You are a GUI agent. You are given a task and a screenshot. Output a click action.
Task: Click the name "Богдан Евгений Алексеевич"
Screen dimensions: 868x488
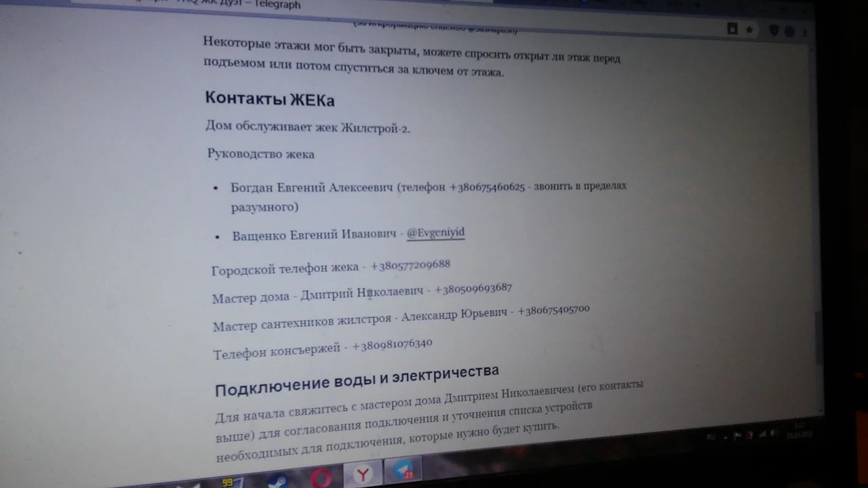[311, 188]
